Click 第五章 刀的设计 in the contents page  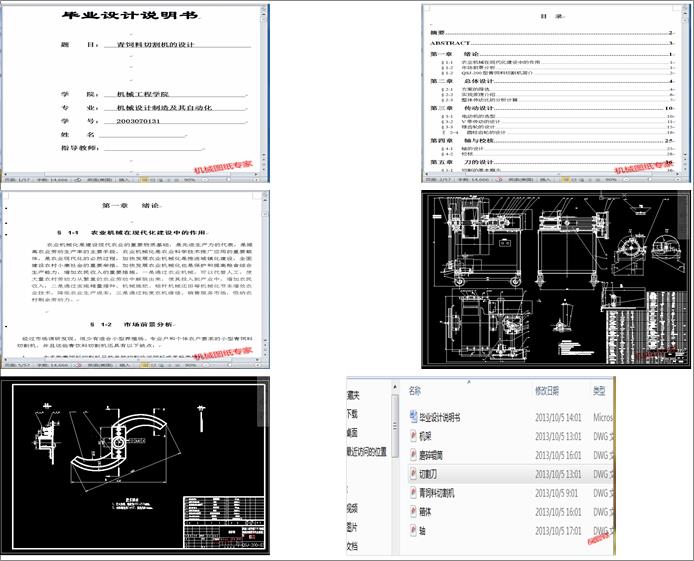pos(552,162)
